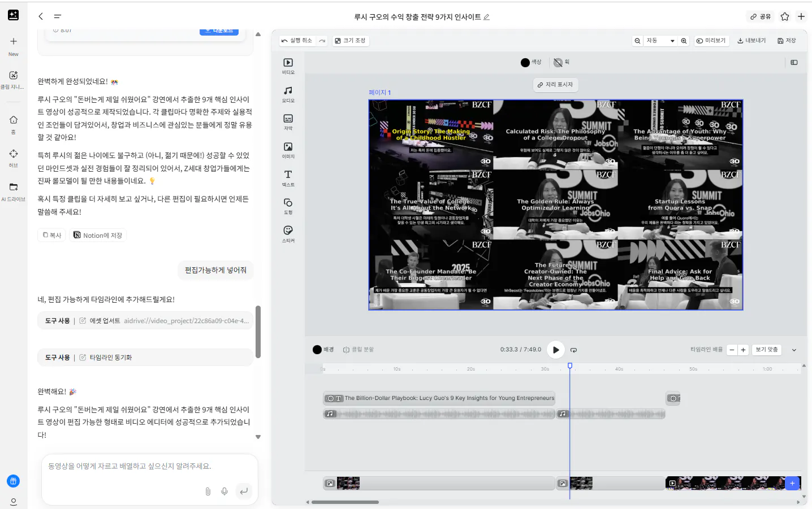Redo the last action
Viewport: 812px width, 509px height.
322,41
